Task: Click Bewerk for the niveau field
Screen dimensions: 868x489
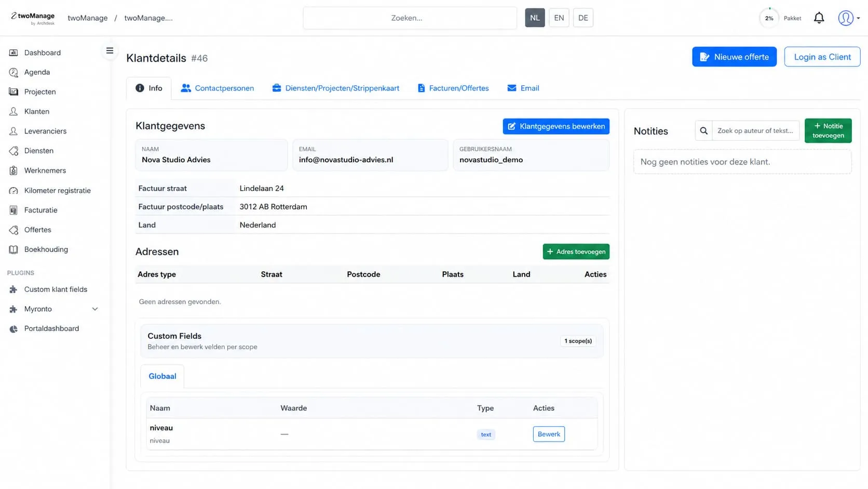Action: coord(549,434)
